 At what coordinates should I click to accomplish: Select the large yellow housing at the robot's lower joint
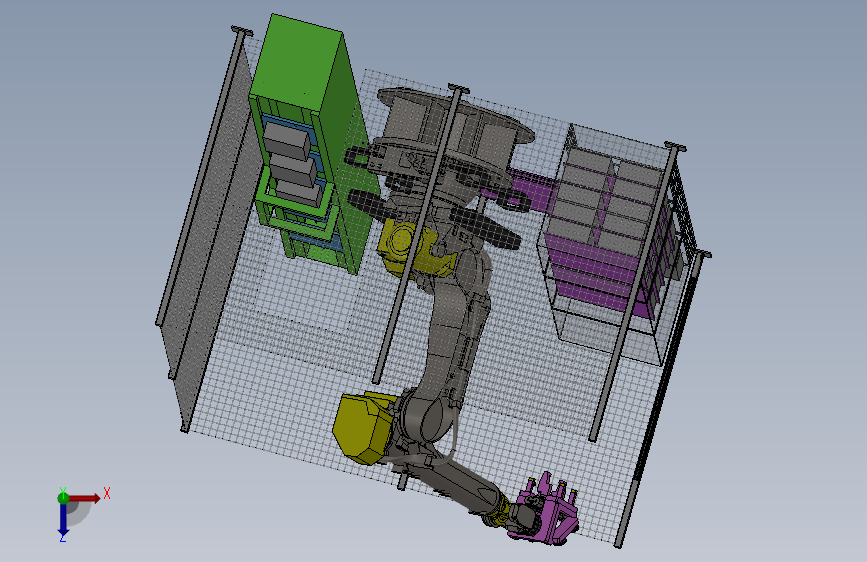(x=363, y=427)
